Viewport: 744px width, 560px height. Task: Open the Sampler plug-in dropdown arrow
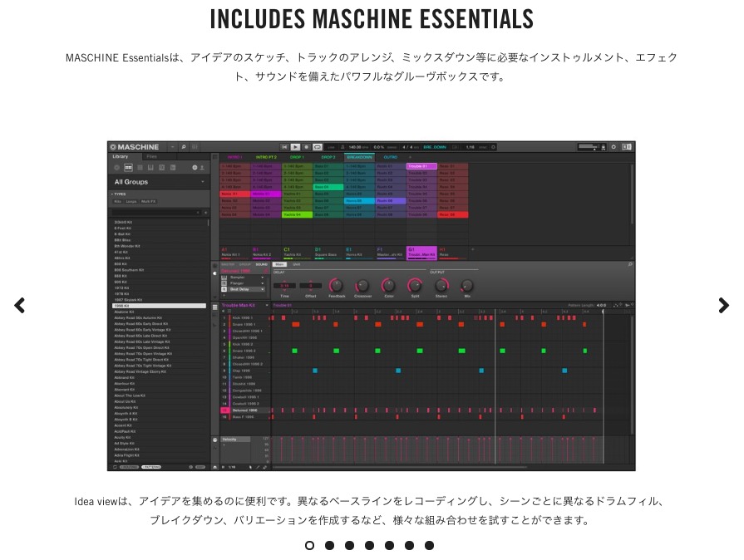(263, 278)
